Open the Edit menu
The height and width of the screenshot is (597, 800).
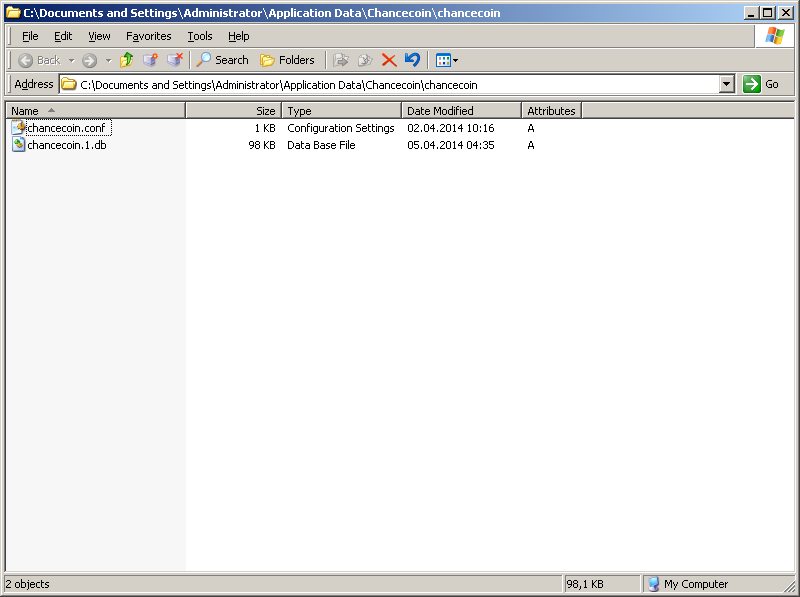point(63,36)
